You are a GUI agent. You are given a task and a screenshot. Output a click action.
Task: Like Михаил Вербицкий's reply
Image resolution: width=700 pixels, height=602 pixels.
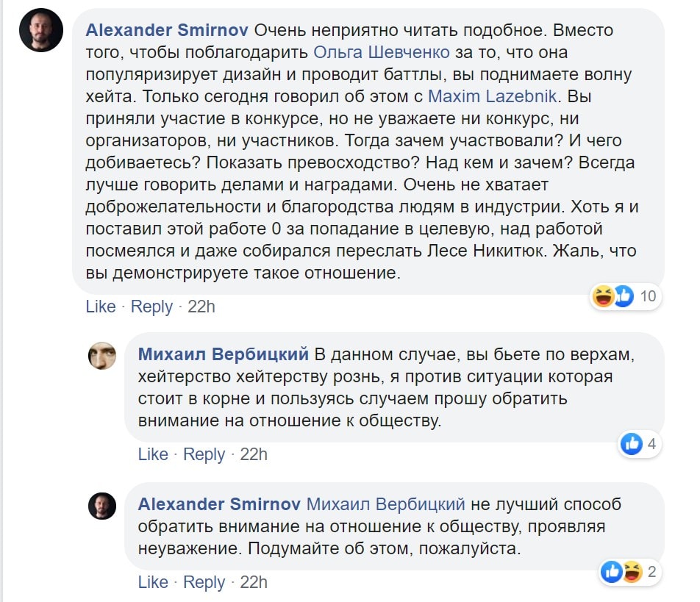153,454
